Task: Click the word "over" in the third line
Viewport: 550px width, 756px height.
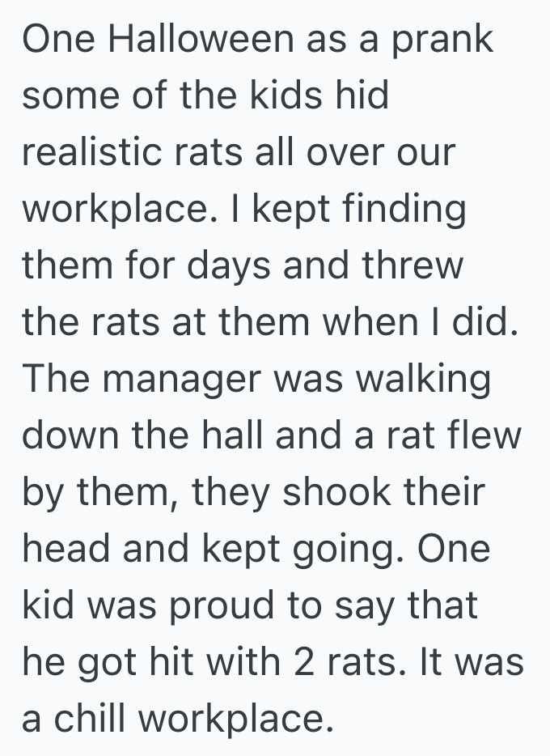Action: coord(338,152)
